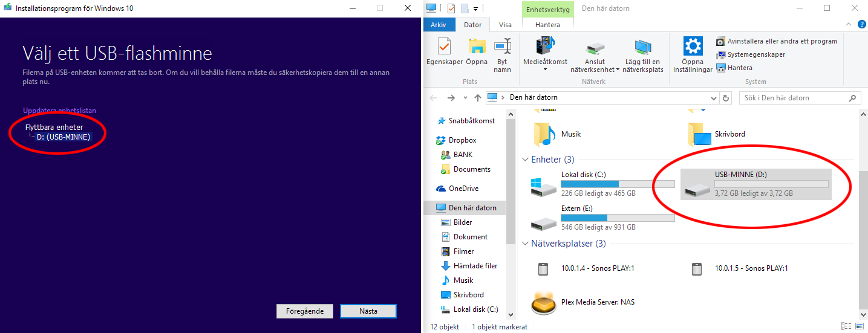Click the up one level arrow

pyautogui.click(x=477, y=97)
